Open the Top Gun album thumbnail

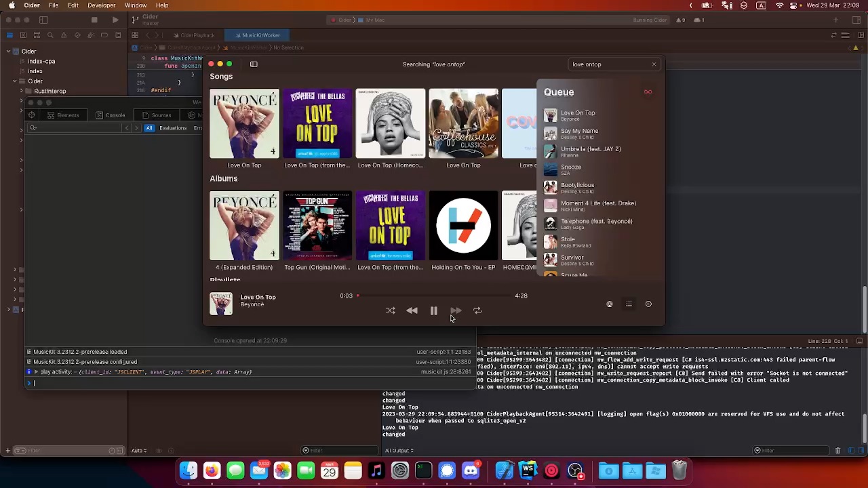click(x=317, y=226)
